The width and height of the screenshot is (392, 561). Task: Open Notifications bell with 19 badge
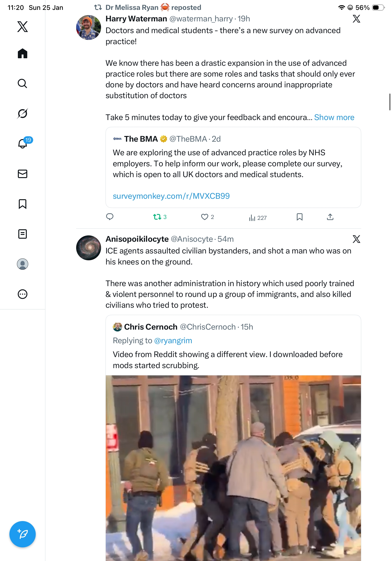(x=23, y=144)
